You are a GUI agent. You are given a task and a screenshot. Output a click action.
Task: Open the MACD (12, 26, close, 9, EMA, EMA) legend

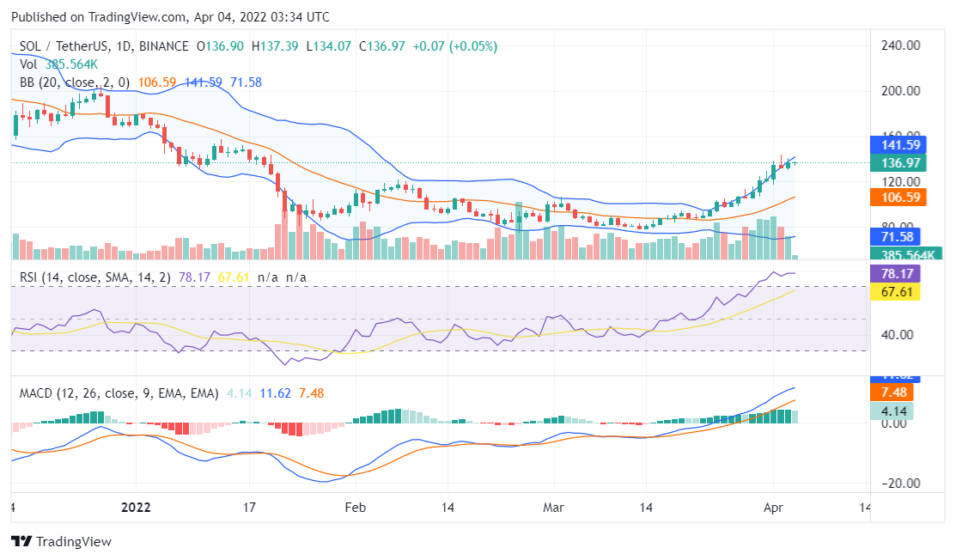[119, 393]
